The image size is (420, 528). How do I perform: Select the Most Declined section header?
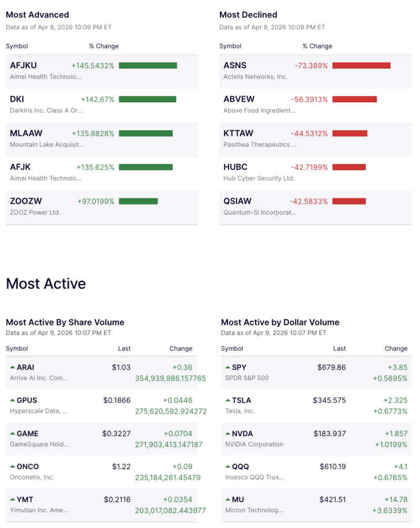click(x=248, y=15)
